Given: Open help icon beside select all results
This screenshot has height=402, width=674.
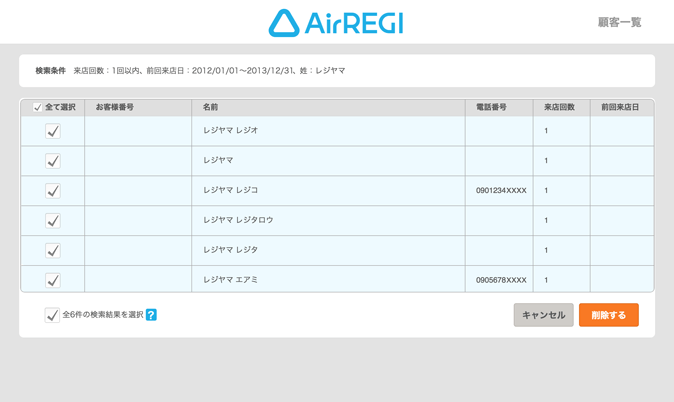Looking at the screenshot, I should 151,315.
